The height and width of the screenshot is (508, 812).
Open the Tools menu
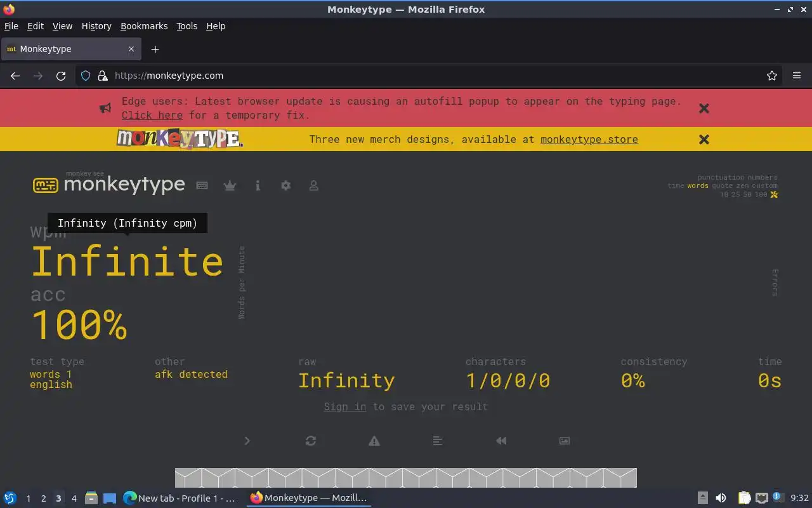pyautogui.click(x=187, y=26)
